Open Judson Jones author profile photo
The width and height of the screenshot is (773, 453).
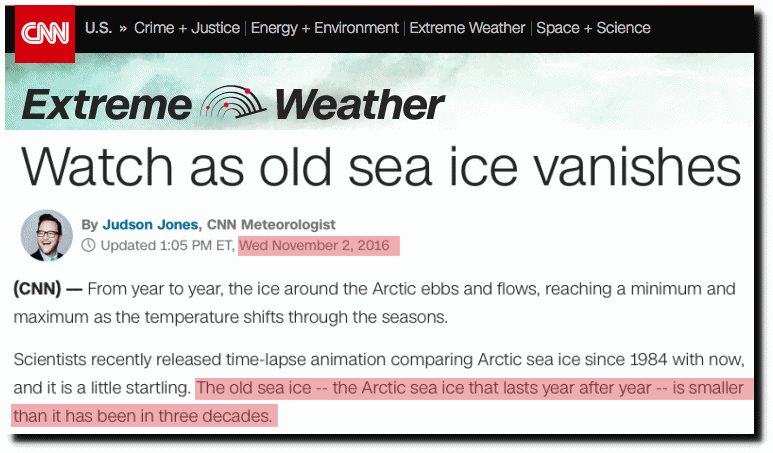tap(47, 235)
